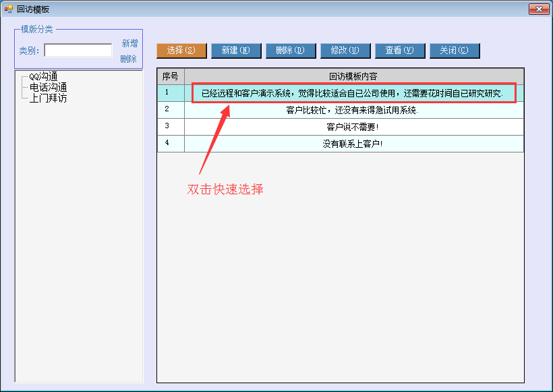This screenshot has height=392, width=553.
Task: Click the 回访模板 window title icon
Action: click(x=9, y=9)
